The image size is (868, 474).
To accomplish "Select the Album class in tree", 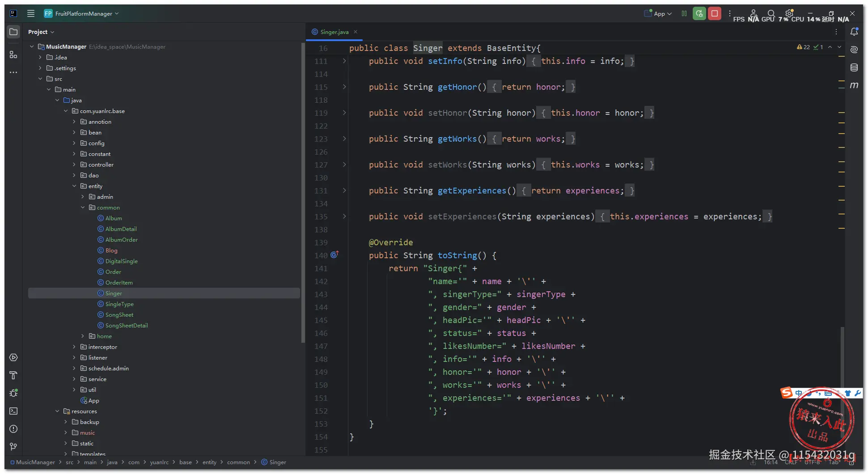I will point(114,218).
